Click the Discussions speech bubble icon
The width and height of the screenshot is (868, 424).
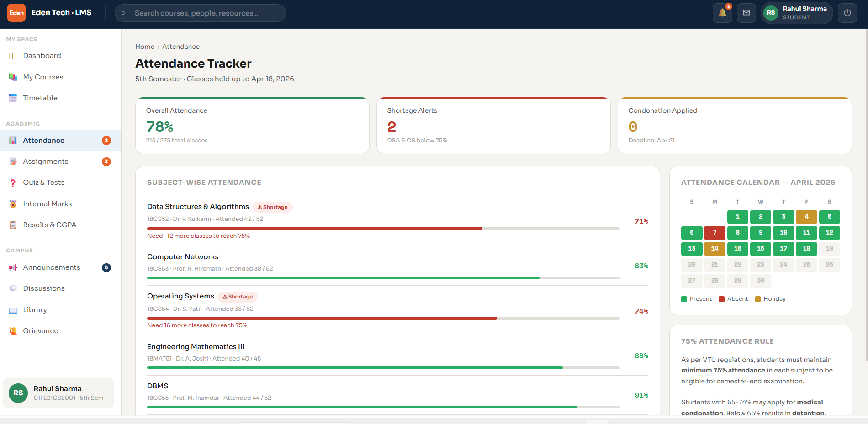(x=13, y=288)
